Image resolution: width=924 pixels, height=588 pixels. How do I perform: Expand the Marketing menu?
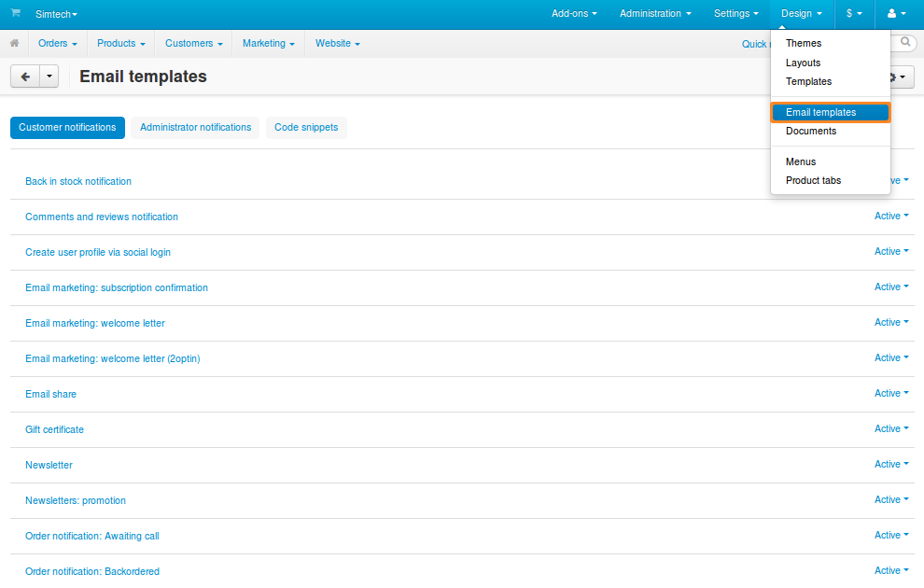[269, 44]
